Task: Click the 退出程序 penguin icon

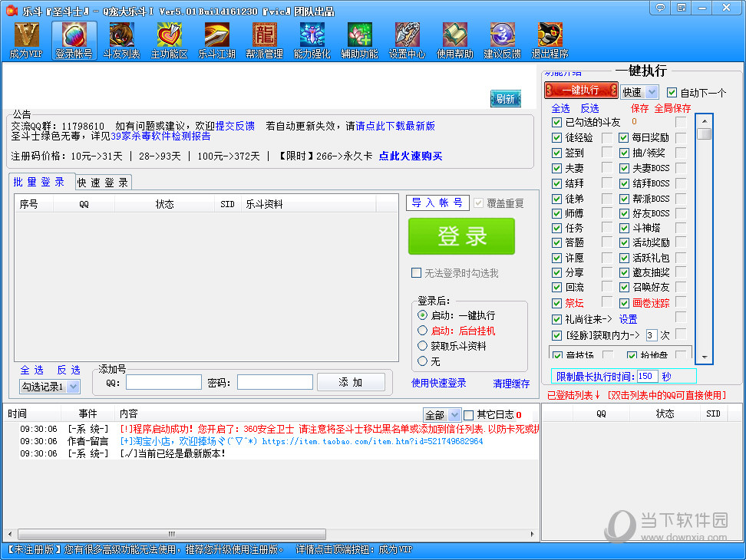Action: click(x=550, y=41)
